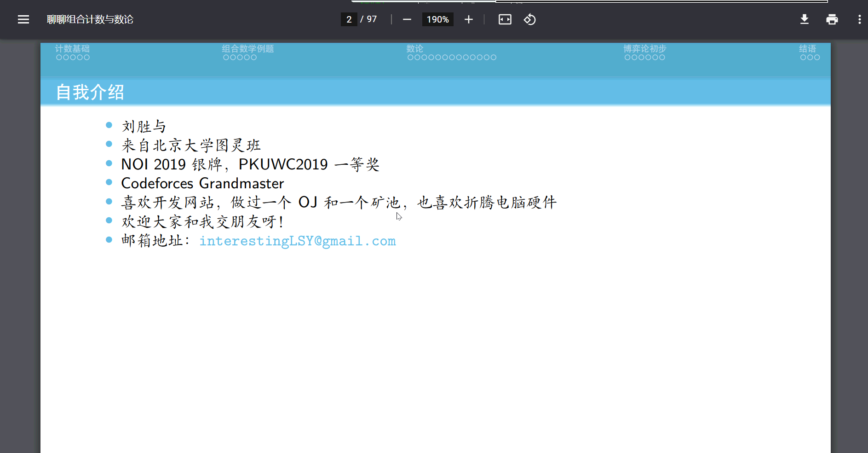868x453 pixels.
Task: Jump to 计数基础 section
Action: [x=73, y=48]
